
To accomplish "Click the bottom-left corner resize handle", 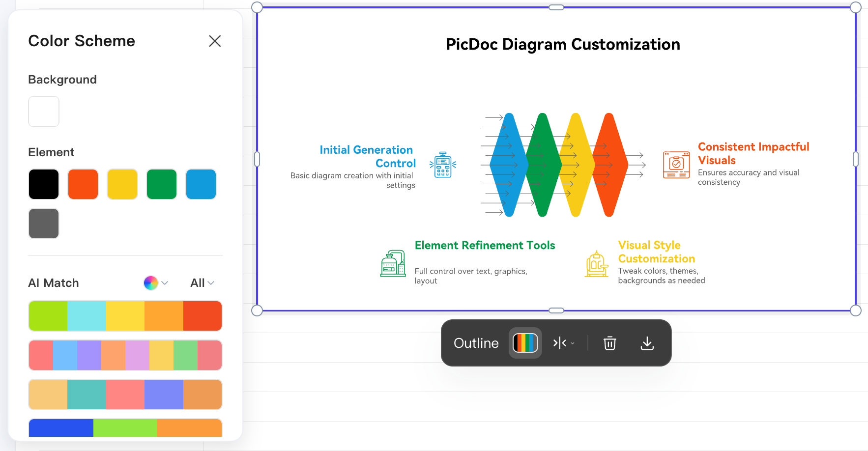I will pos(257,310).
